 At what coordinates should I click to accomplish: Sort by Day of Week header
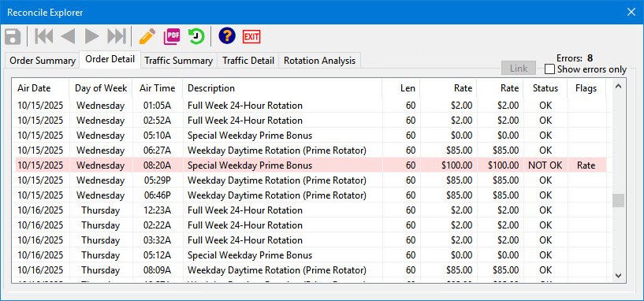click(x=101, y=88)
